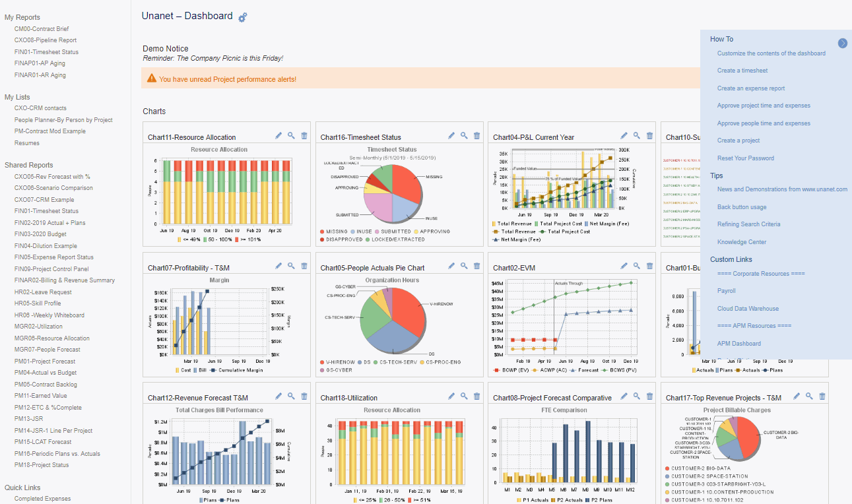Edit Chart05-People Actuals Pie Chart pencil
Screen dimensions: 852x504
[x=451, y=266]
